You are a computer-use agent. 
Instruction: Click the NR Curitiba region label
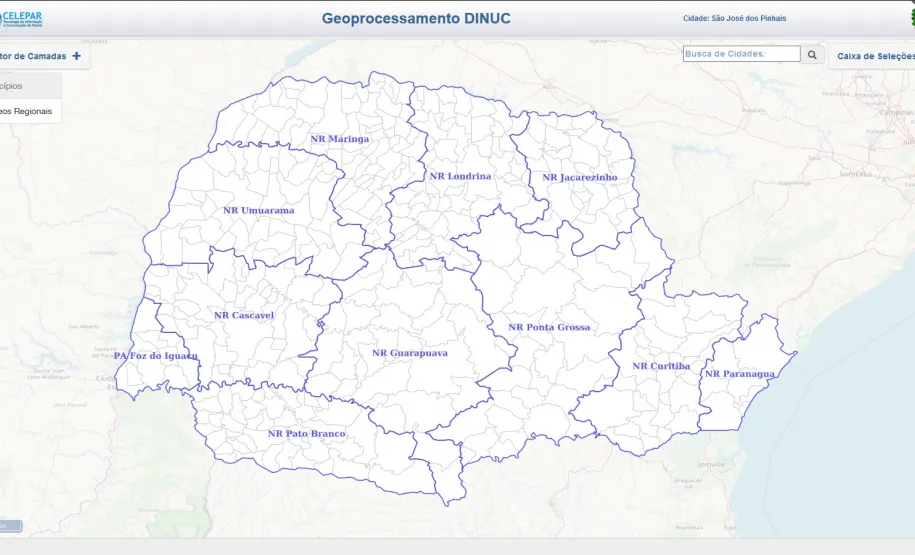tap(661, 366)
